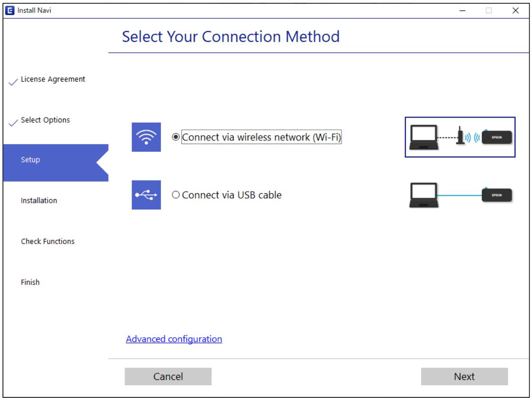Close the Install Navi window

(515, 10)
